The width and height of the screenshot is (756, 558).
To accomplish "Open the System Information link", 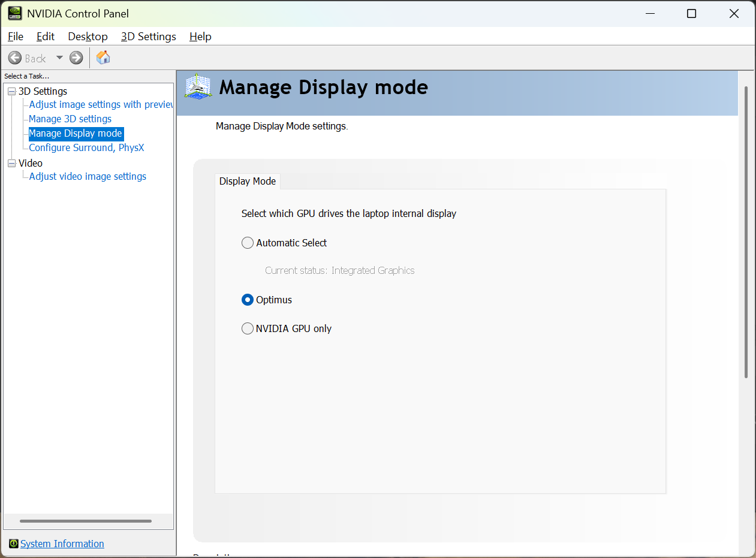I will (62, 544).
